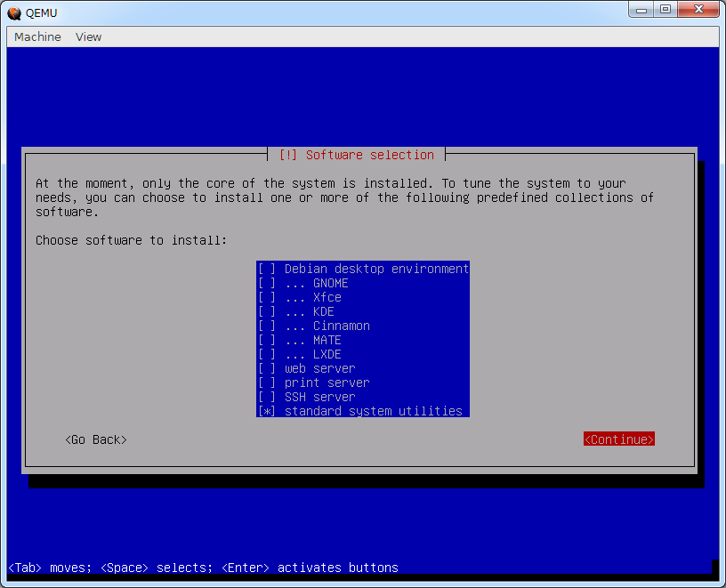Image resolution: width=726 pixels, height=588 pixels.
Task: Check the SSH server option
Action: click(x=267, y=398)
